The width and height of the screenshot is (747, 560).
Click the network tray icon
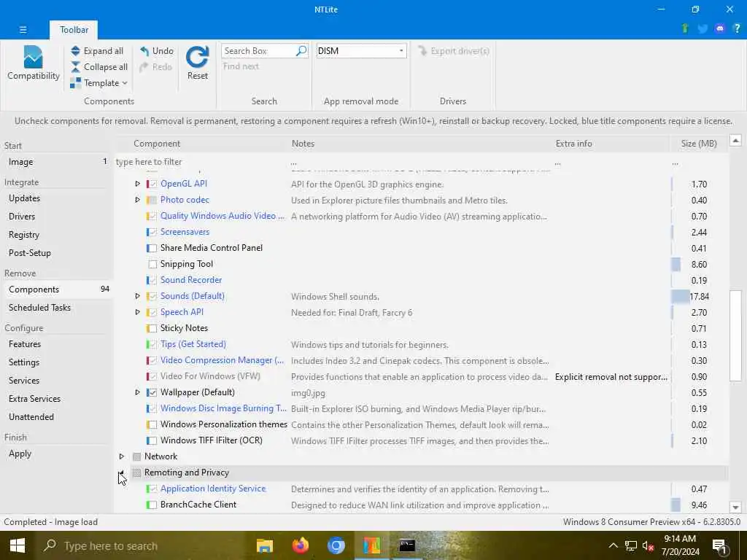(631, 545)
